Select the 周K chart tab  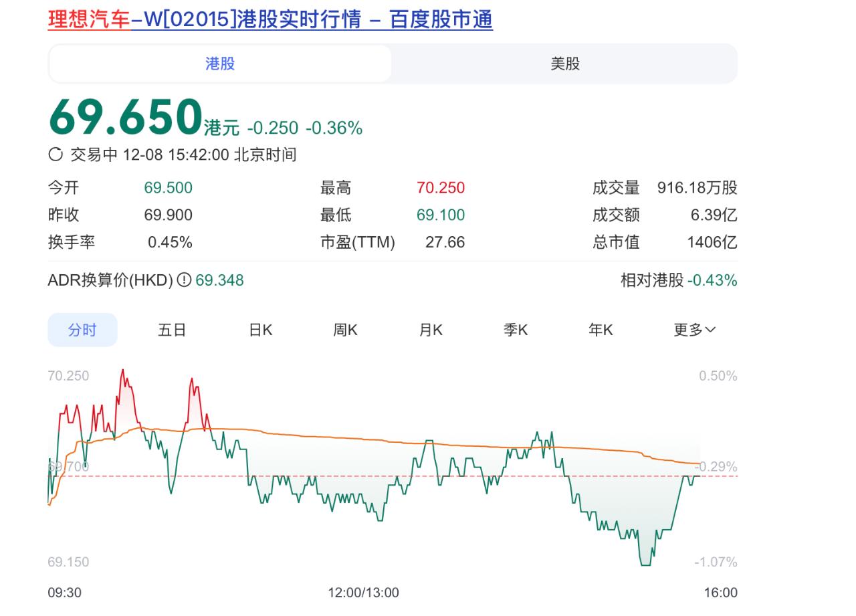(x=346, y=330)
